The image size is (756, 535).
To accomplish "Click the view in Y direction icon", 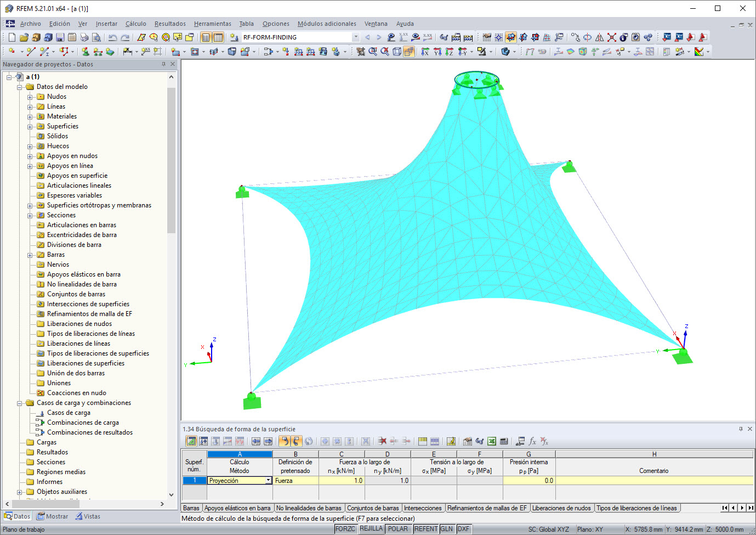I will (x=437, y=52).
